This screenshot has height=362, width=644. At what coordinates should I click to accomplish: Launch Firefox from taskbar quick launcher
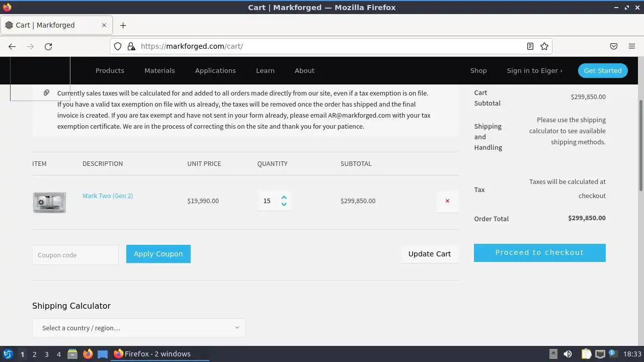[88, 354]
